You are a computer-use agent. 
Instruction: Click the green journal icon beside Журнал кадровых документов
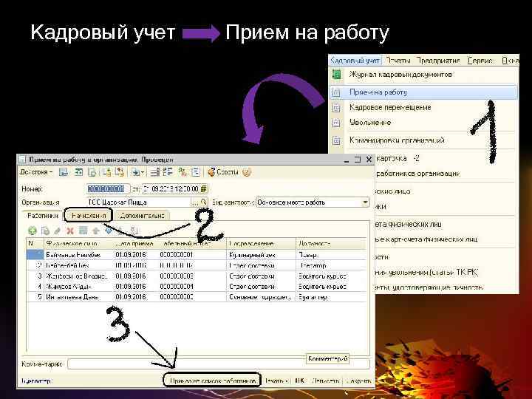336,75
